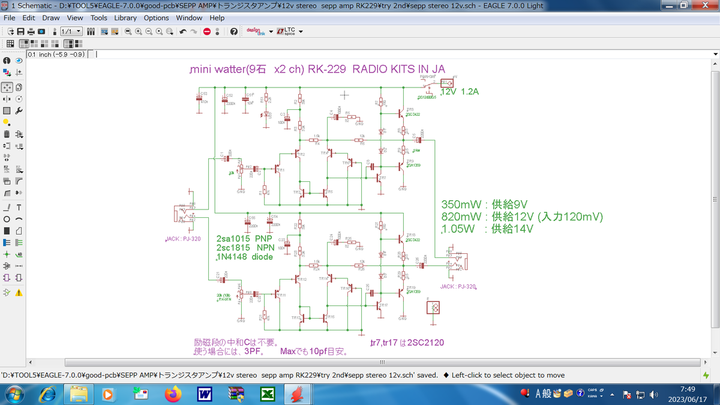Click the red Stop command icon
Image resolution: width=720 pixels, height=405 pixels.
click(x=206, y=31)
